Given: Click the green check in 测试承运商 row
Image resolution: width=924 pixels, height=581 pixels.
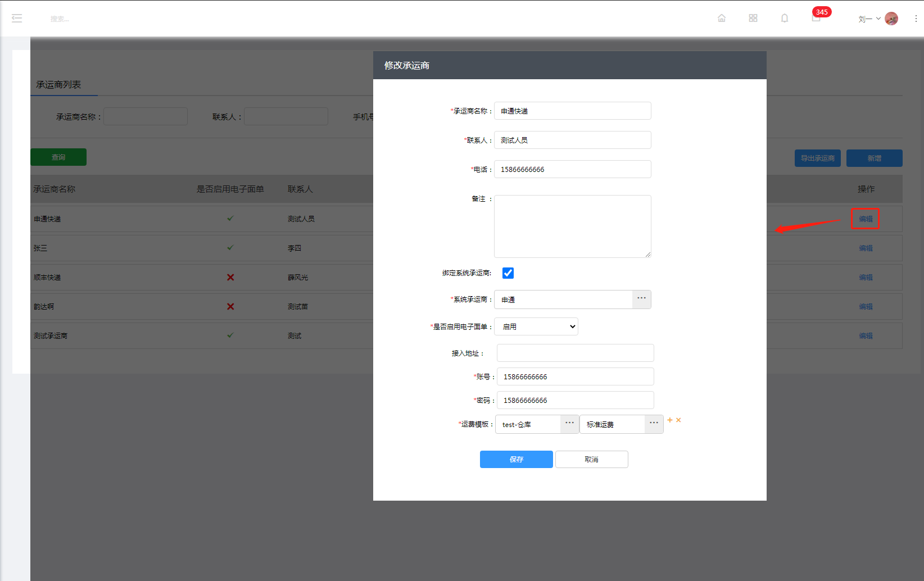Looking at the screenshot, I should tap(230, 335).
